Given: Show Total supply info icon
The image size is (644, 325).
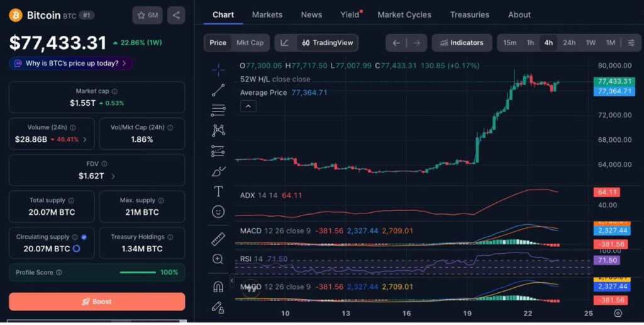Looking at the screenshot, I should pos(71,200).
